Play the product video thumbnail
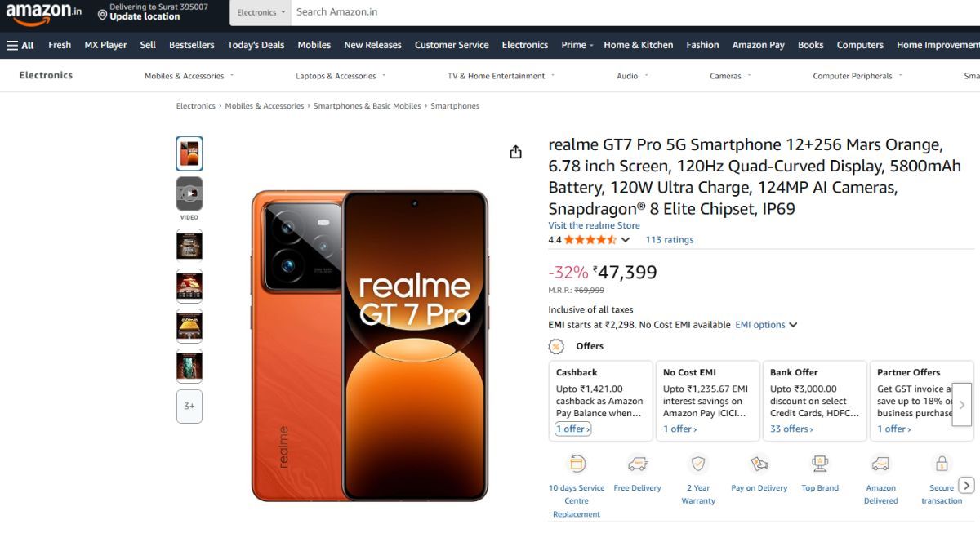The image size is (980, 551). (189, 193)
